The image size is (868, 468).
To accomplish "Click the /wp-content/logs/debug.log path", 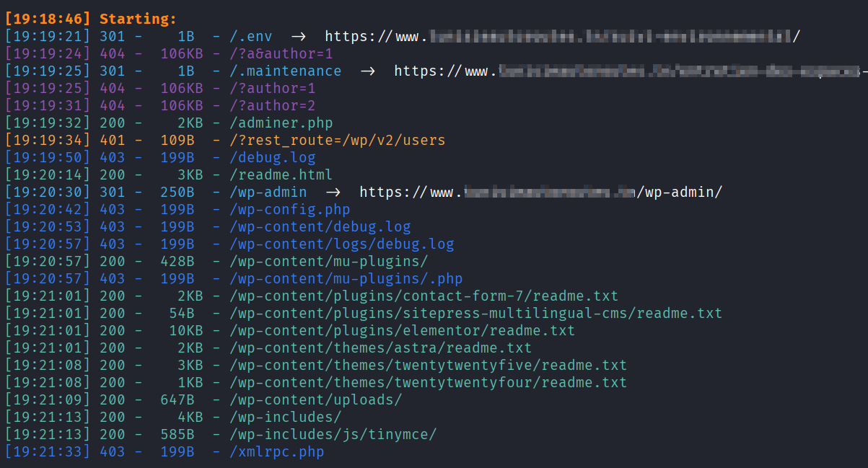I will [x=341, y=244].
